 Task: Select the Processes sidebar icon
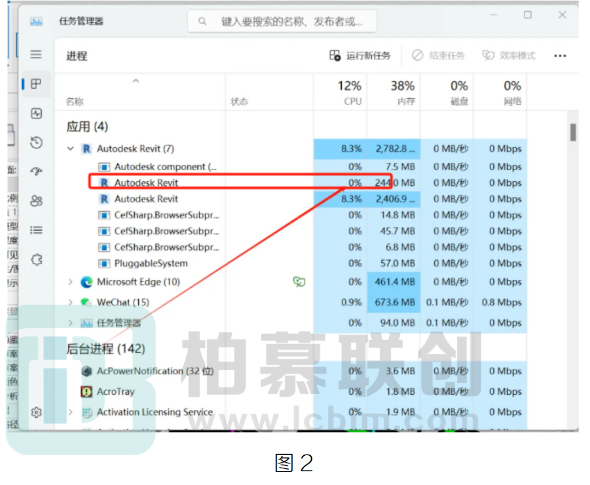[x=36, y=84]
